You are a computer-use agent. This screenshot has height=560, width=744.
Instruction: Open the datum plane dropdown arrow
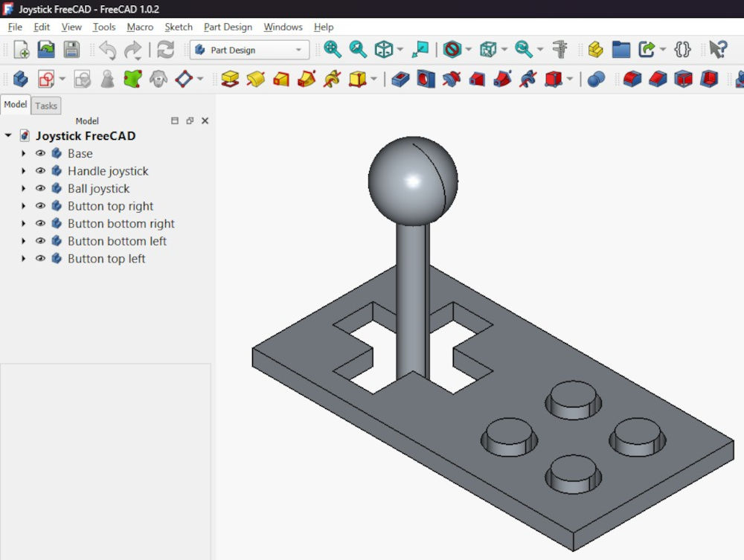tap(200, 79)
